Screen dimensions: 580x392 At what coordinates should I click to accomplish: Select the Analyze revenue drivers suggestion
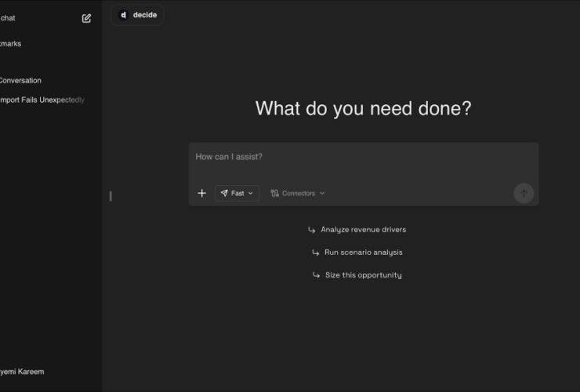point(363,230)
